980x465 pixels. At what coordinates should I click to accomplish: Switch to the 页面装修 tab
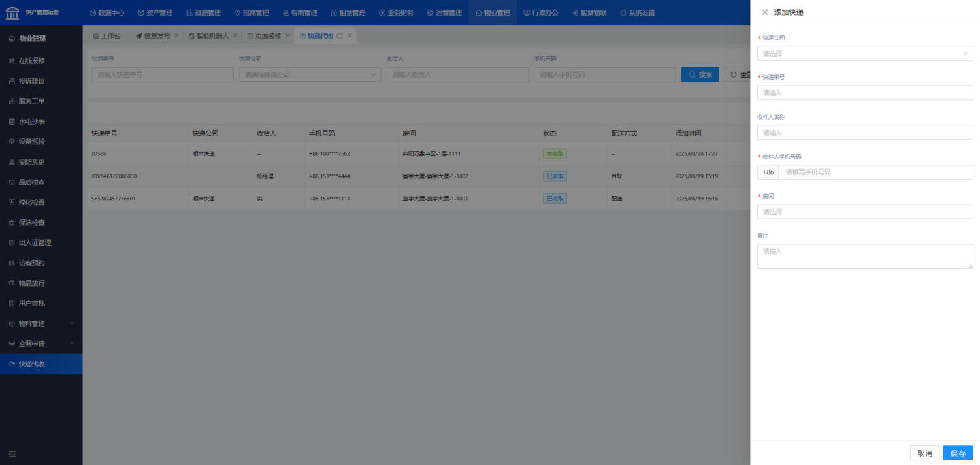[x=264, y=36]
